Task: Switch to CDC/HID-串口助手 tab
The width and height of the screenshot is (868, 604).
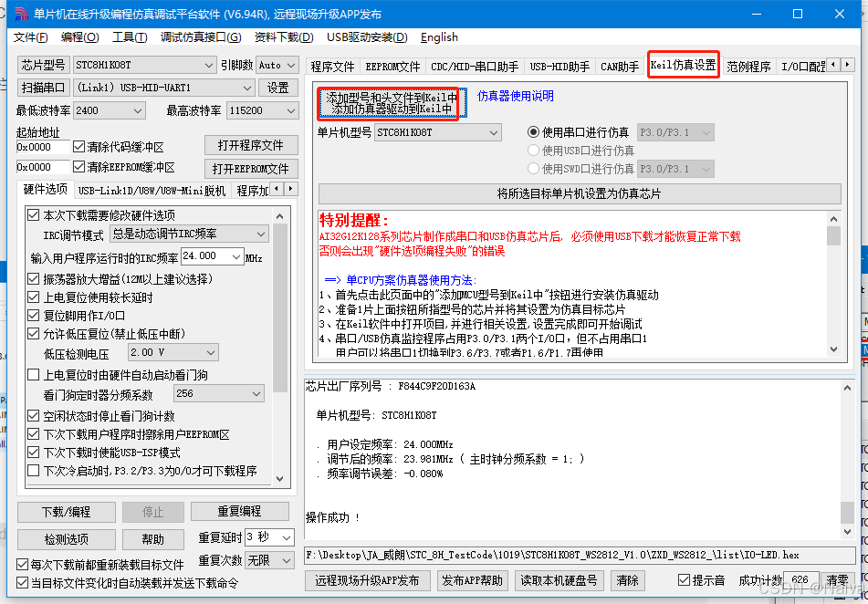Action: pos(475,67)
